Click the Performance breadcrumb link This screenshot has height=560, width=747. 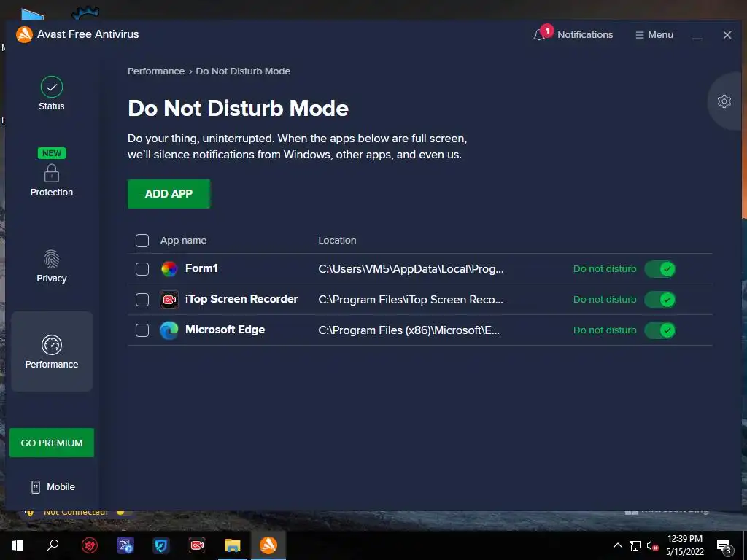click(x=156, y=71)
